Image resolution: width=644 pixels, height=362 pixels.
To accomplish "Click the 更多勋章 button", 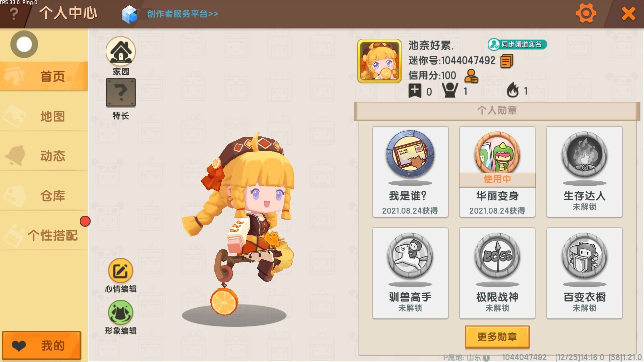I will point(497,337).
